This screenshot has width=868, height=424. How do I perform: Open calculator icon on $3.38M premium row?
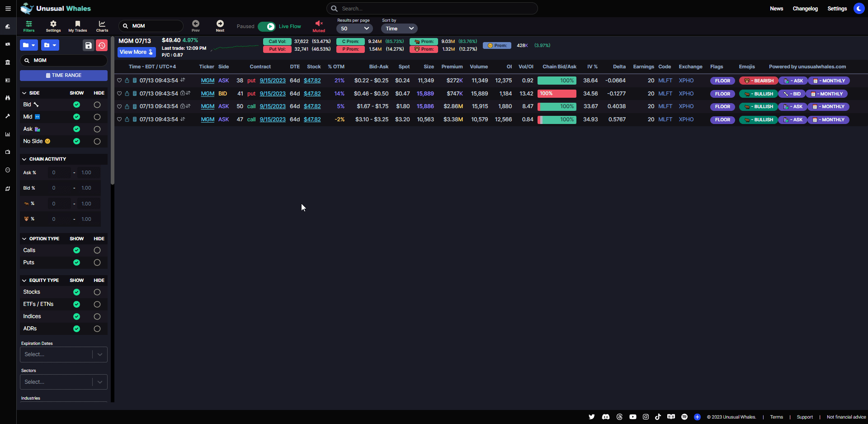pos(135,119)
